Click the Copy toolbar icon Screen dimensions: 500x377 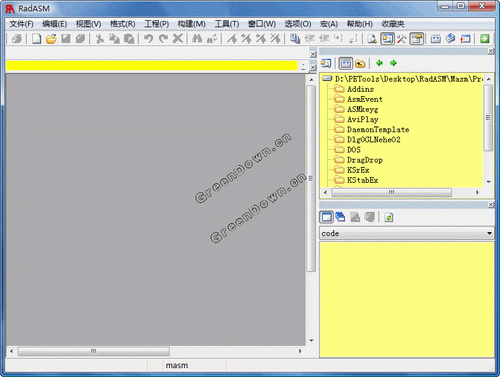114,39
